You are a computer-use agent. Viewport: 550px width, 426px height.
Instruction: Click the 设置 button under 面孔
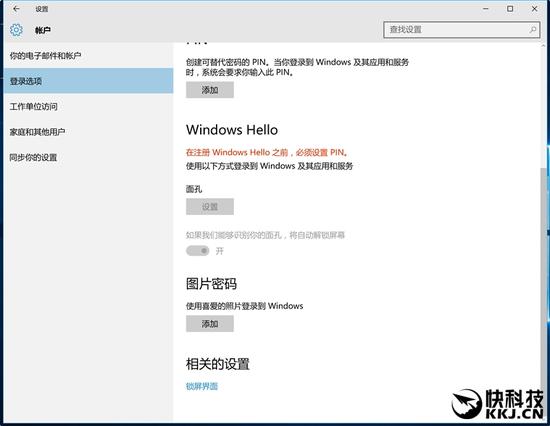(210, 207)
